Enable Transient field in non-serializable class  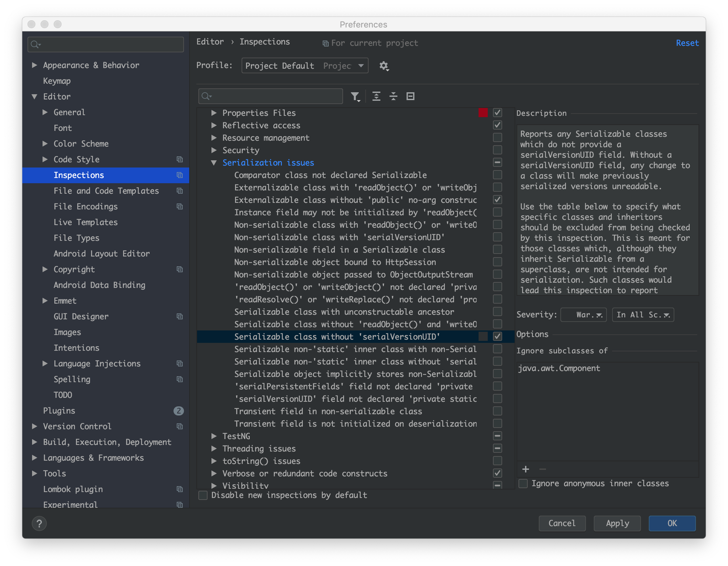(497, 411)
